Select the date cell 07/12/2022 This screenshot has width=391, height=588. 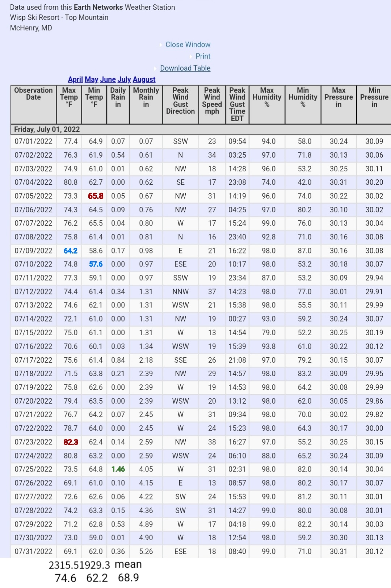point(33,291)
